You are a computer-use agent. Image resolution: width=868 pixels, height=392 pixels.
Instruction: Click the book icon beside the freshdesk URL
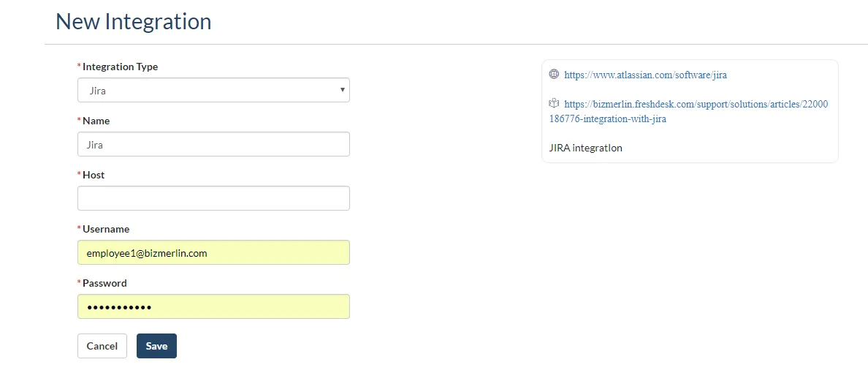[x=554, y=102]
